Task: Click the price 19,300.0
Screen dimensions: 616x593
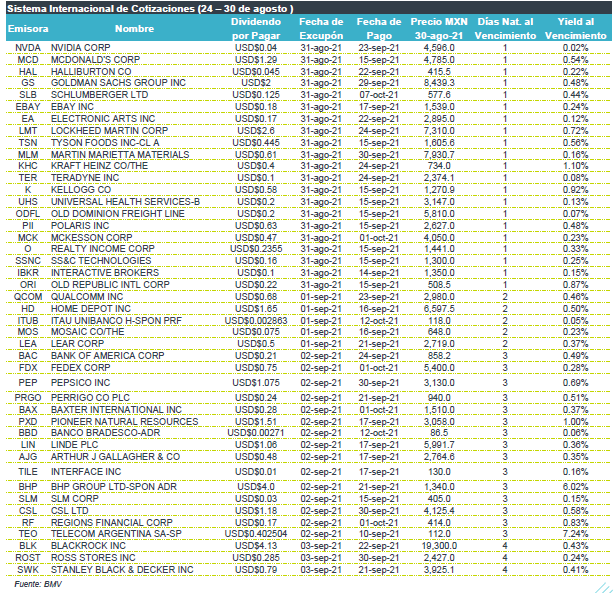Action: [439, 546]
